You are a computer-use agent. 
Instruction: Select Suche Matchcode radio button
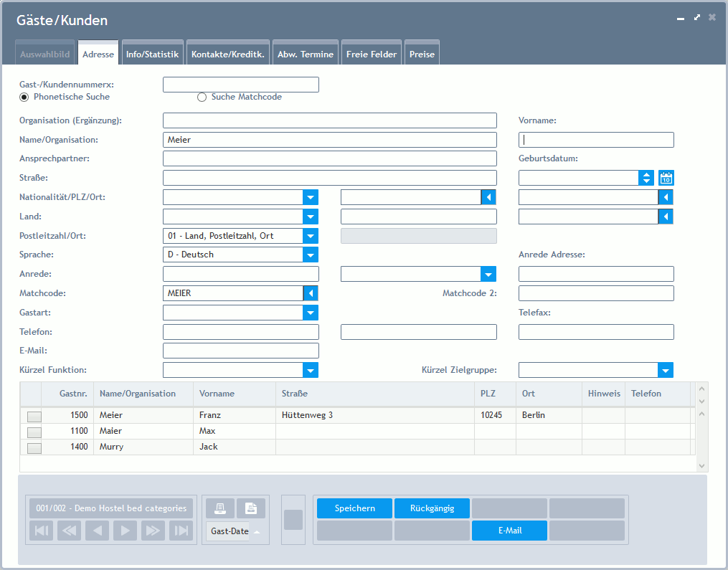coord(202,97)
